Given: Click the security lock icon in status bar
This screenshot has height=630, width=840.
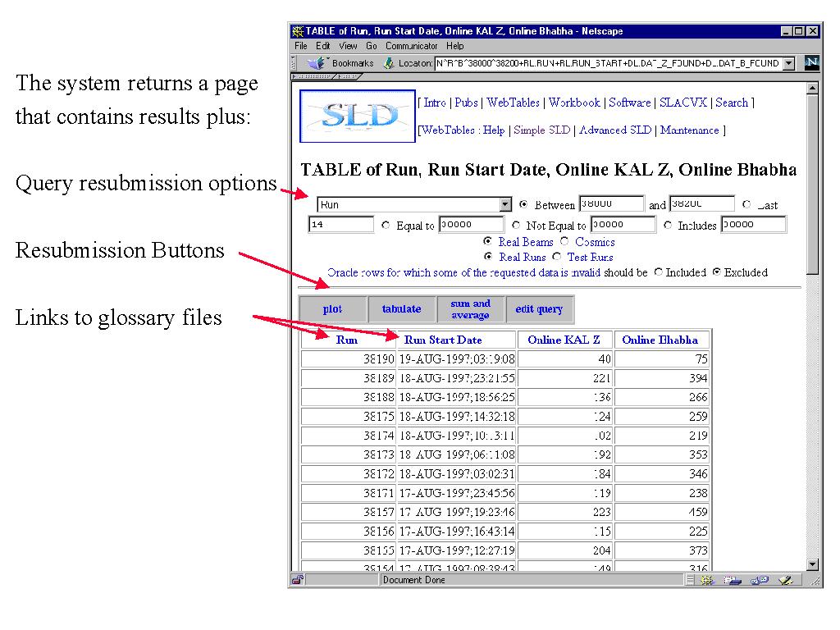Looking at the screenshot, I should (x=298, y=580).
